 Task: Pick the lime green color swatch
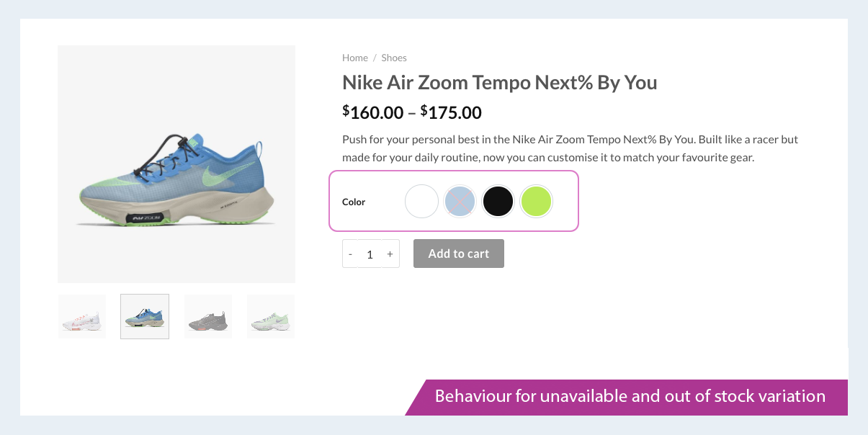tap(536, 202)
